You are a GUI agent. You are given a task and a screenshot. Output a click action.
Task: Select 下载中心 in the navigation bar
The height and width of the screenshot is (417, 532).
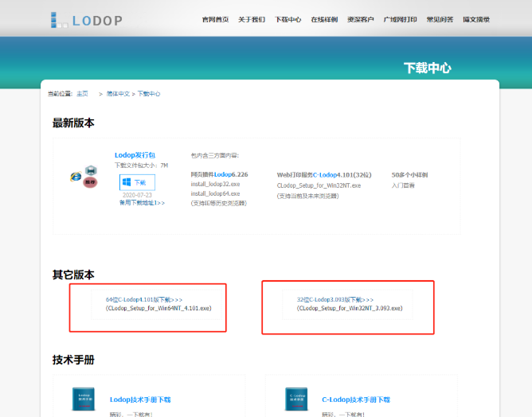pos(288,19)
